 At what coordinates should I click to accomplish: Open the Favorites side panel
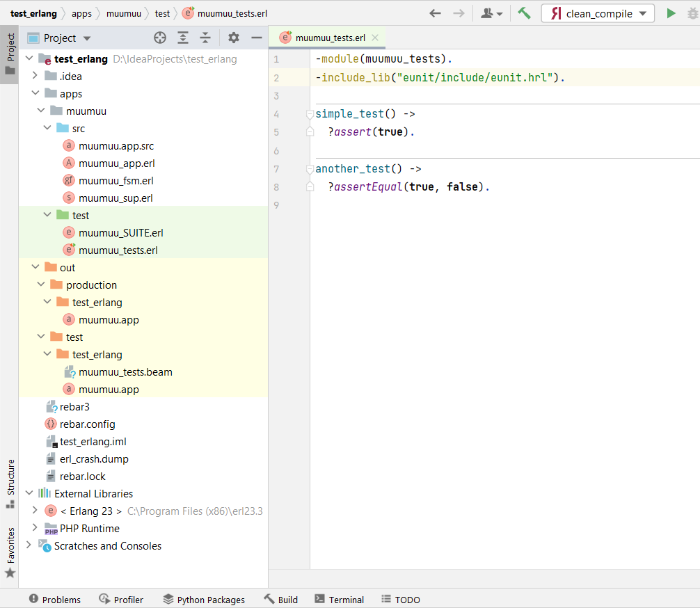tap(10, 543)
